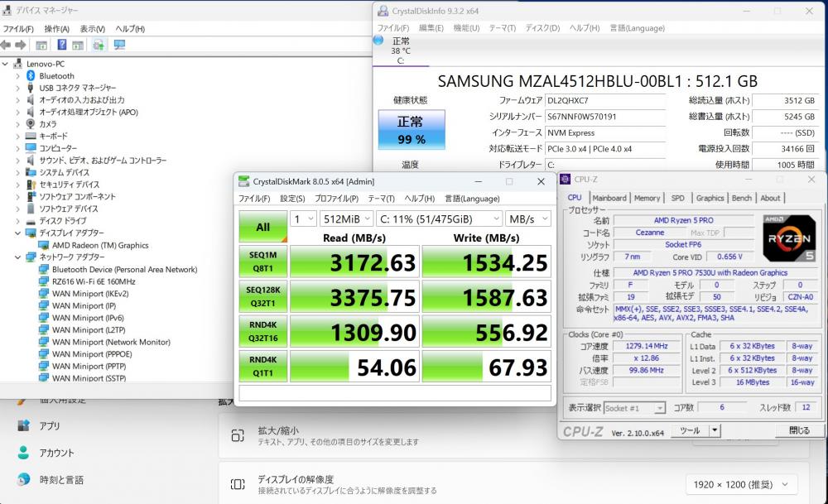Click the 67.93 RND4K Q1T1 write result bar
Image resolution: width=828 pixels, height=504 pixels.
click(486, 366)
